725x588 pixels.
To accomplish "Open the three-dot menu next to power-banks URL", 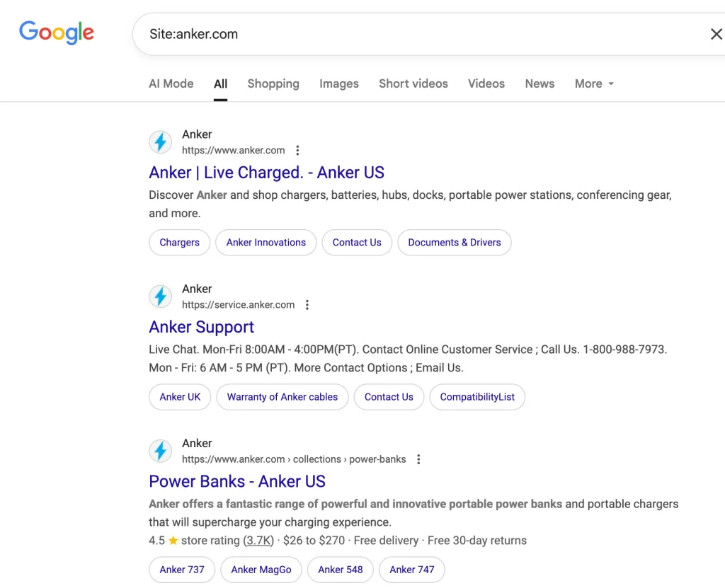I will (x=418, y=459).
